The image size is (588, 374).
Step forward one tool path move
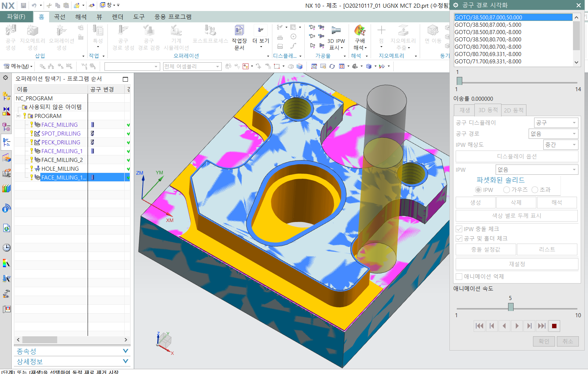(x=529, y=326)
